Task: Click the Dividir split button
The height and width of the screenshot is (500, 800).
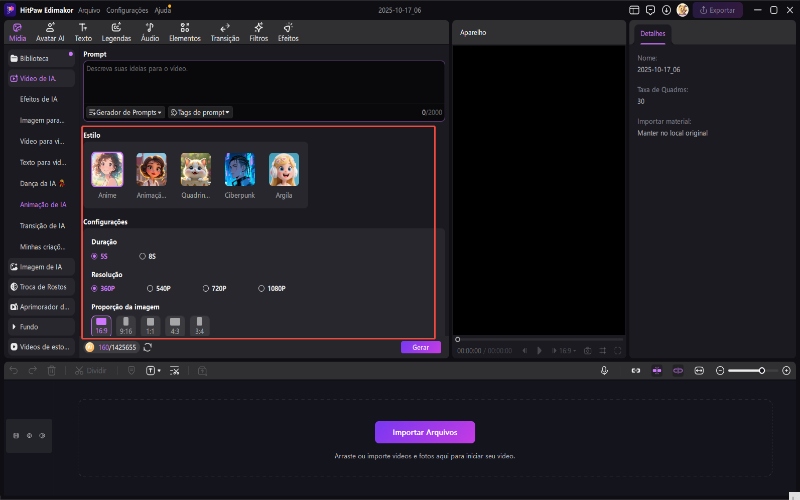Action: coord(91,370)
